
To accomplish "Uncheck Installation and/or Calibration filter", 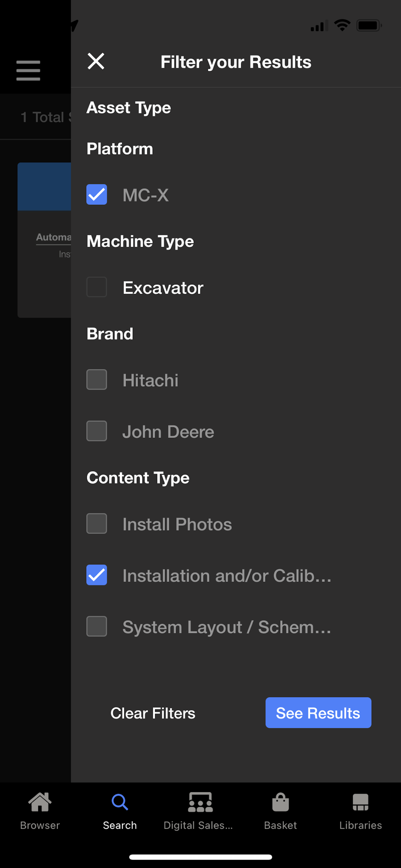I will [x=97, y=575].
